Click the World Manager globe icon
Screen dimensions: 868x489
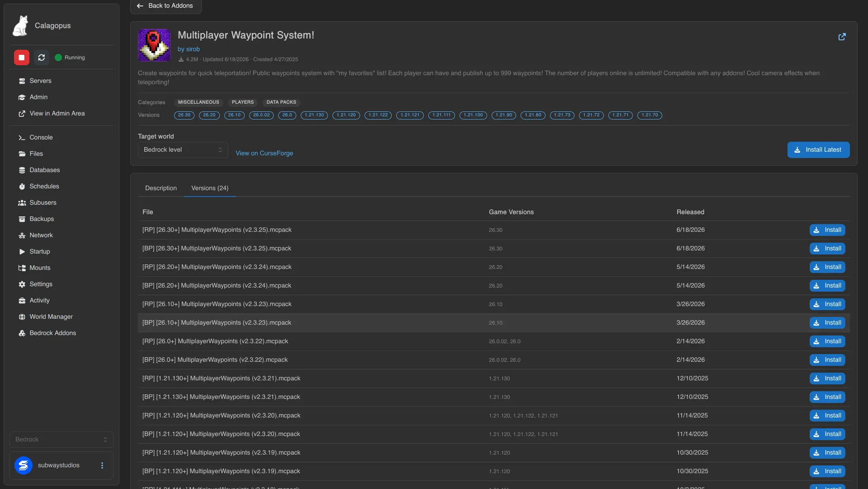22,317
